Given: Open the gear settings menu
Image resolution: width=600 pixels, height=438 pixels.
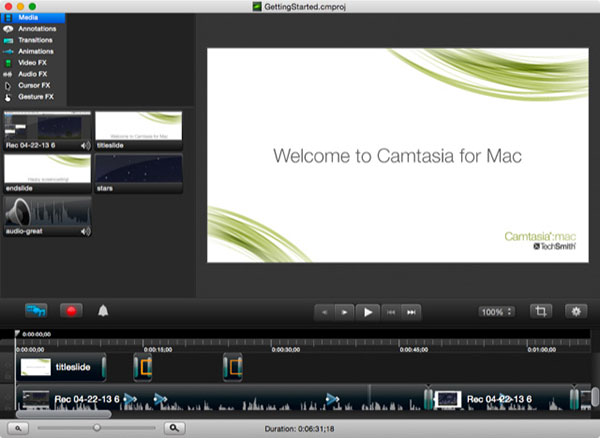Looking at the screenshot, I should 576,311.
